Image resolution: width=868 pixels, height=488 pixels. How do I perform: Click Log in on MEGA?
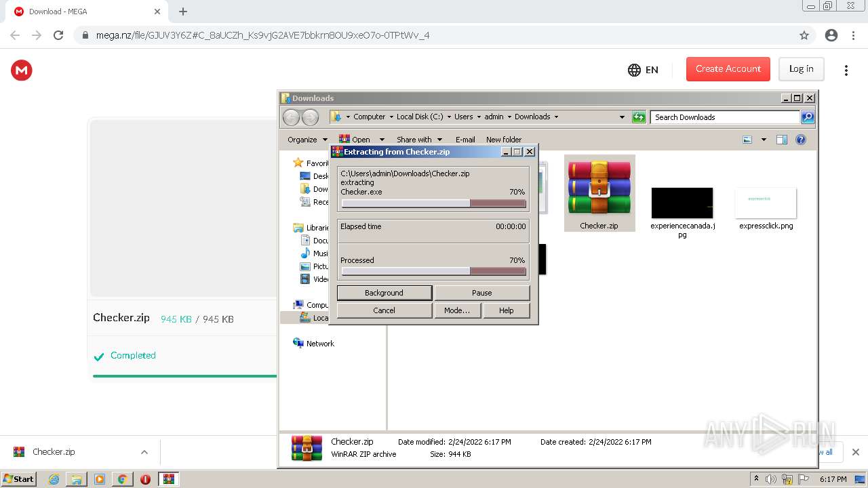click(801, 69)
